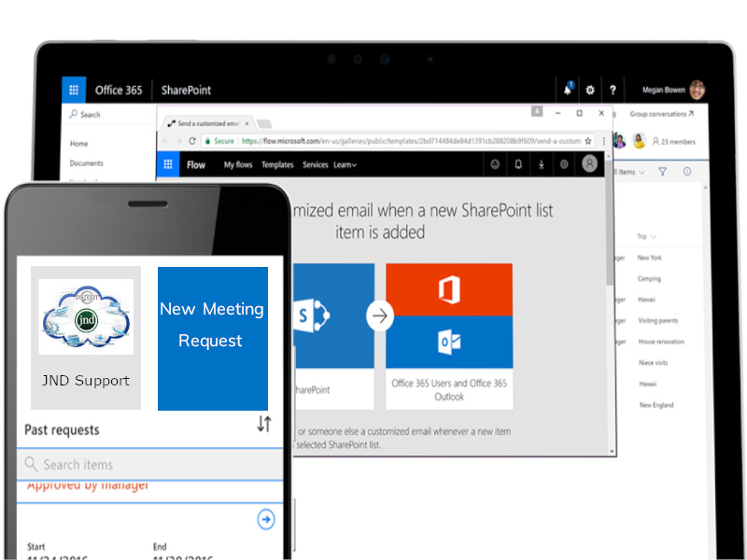Minimize the browser window
The height and width of the screenshot is (560, 747).
click(557, 113)
